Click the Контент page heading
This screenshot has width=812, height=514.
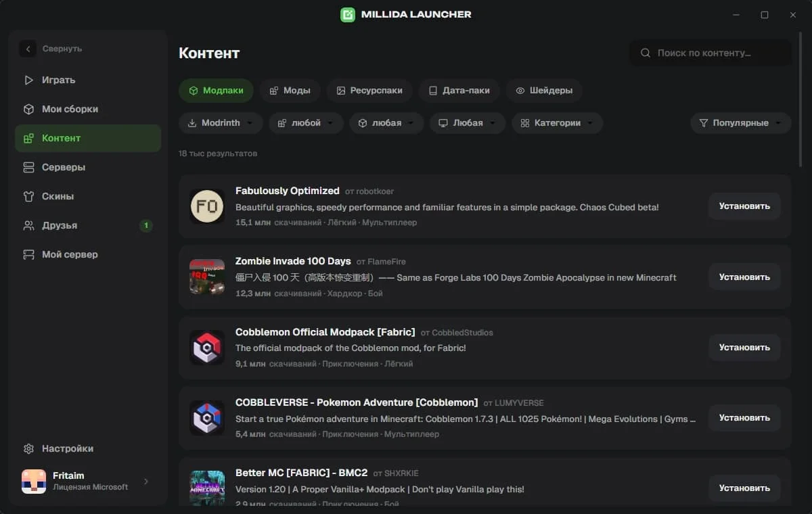209,53
